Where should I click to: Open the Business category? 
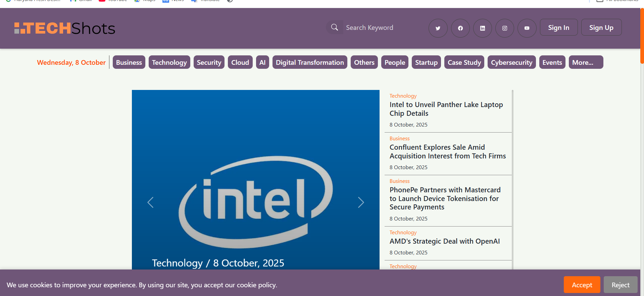[129, 62]
